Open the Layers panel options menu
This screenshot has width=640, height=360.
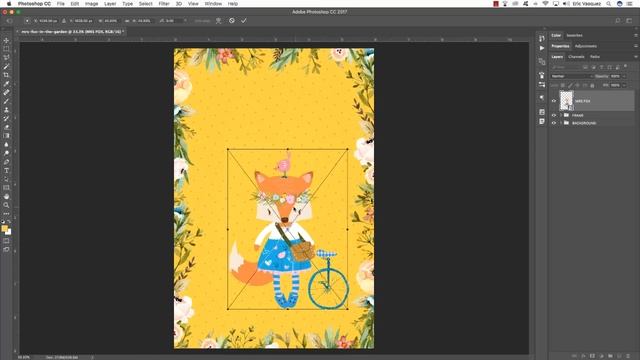coord(636,57)
